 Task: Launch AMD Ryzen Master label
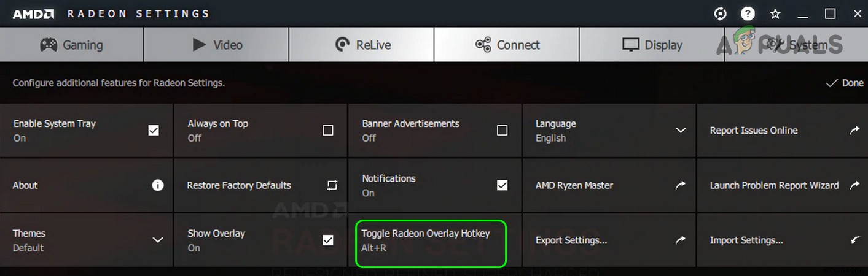[574, 185]
